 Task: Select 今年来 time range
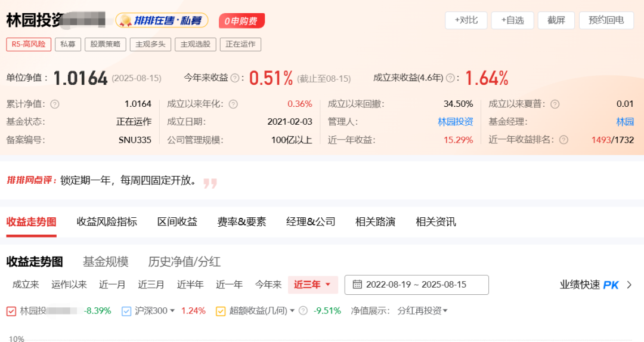[x=268, y=285]
